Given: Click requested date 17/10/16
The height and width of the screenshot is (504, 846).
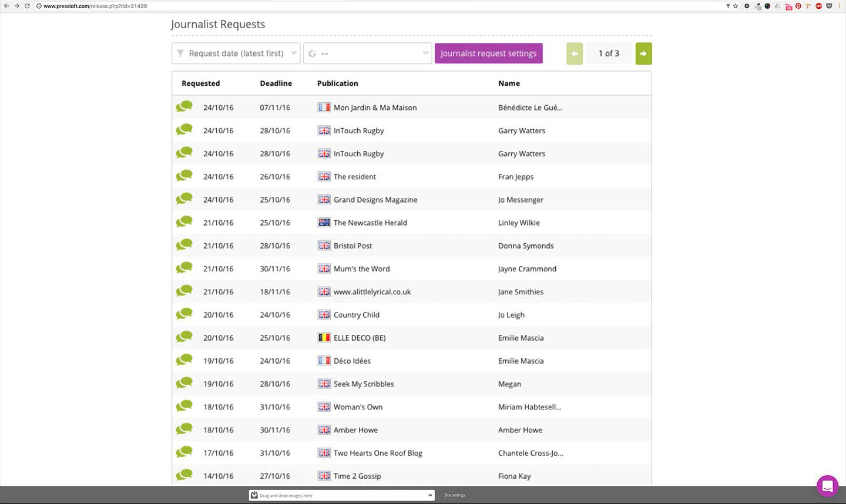Looking at the screenshot, I should click(x=219, y=453).
